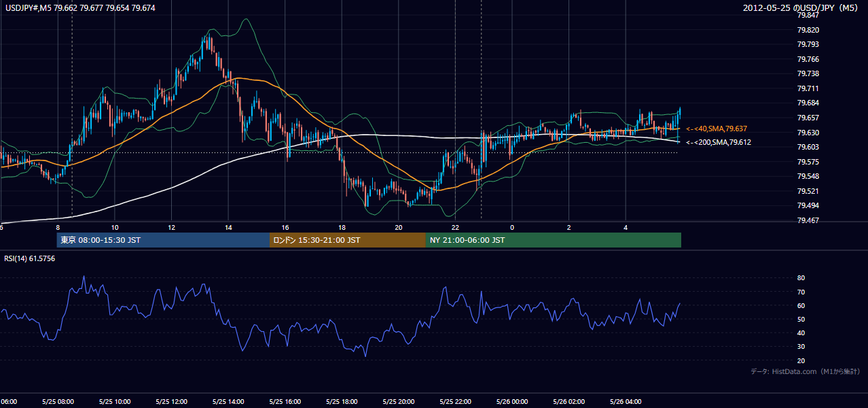Screen dimensions: 868x408
Task: Click the 5/25 08:00 bottom time label
Action: click(x=58, y=401)
